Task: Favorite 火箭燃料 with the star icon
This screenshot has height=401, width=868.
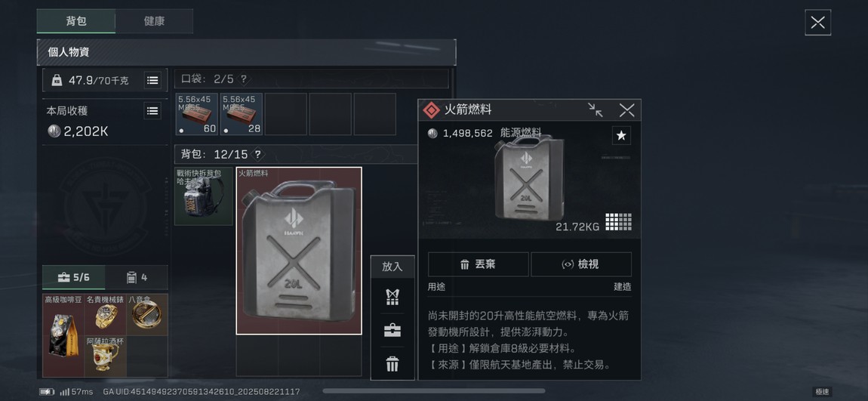Action: [621, 136]
